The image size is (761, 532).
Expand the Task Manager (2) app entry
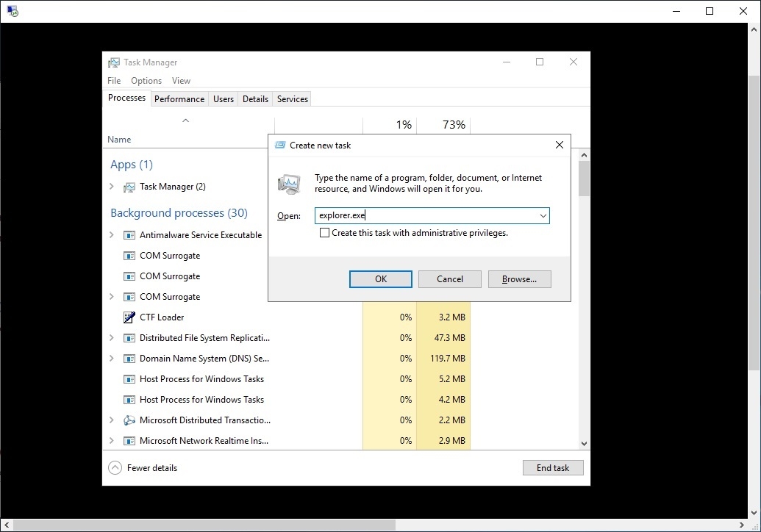pos(112,187)
